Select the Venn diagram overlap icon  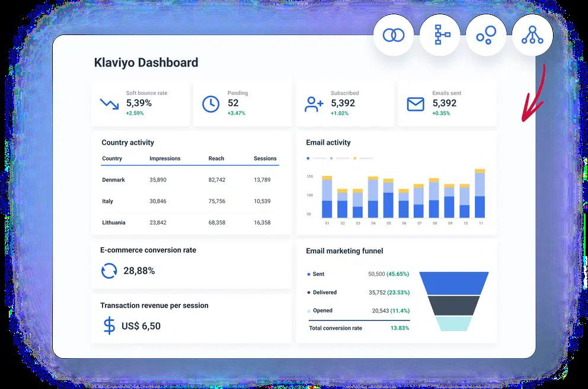(393, 35)
